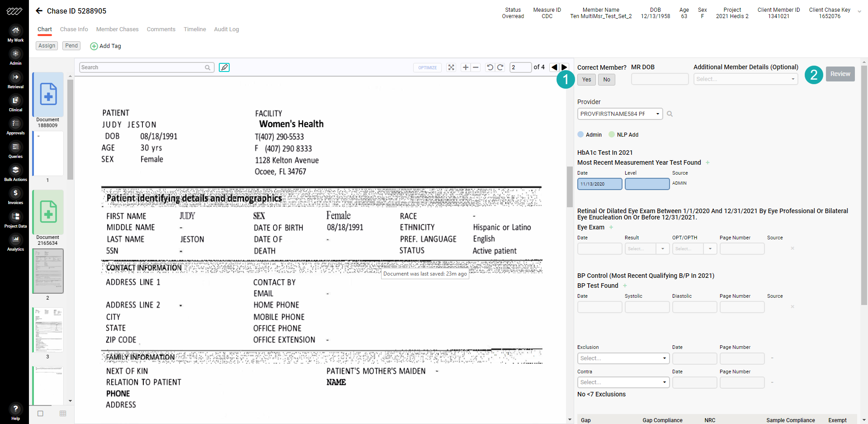Open the Retrieval sidebar section

click(15, 80)
